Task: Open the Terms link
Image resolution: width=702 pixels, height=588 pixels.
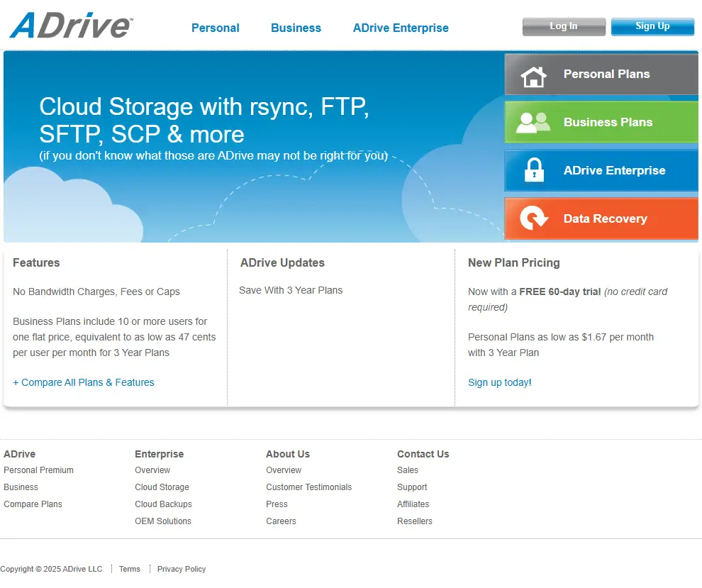Action: (x=129, y=569)
